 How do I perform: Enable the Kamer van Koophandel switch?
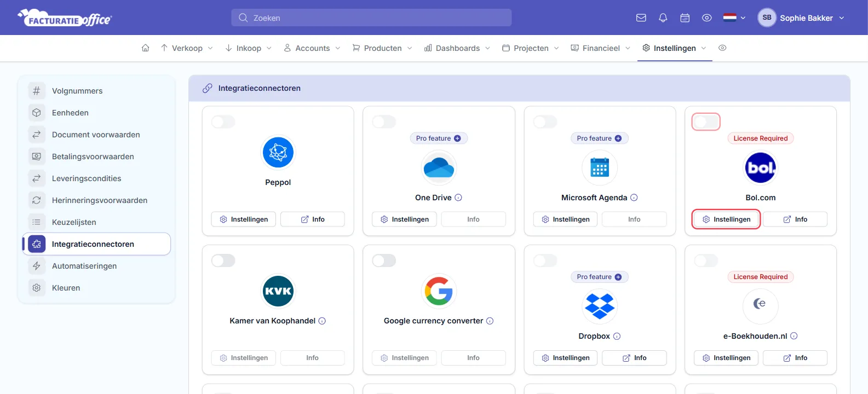click(223, 260)
